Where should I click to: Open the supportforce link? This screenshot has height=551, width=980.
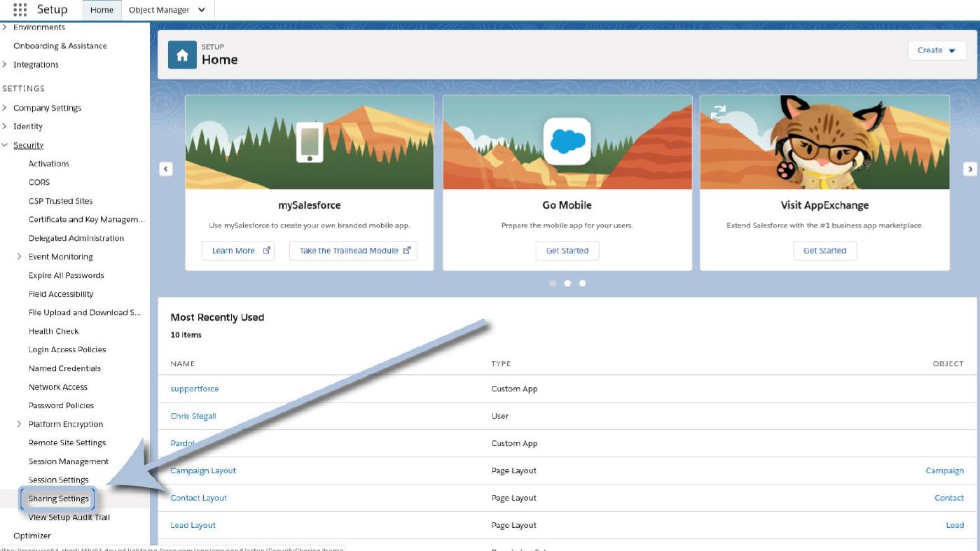click(x=195, y=389)
